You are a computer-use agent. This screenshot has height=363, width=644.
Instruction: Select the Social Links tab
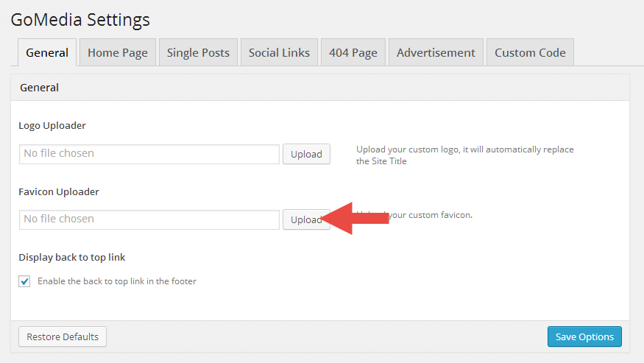[x=279, y=52]
